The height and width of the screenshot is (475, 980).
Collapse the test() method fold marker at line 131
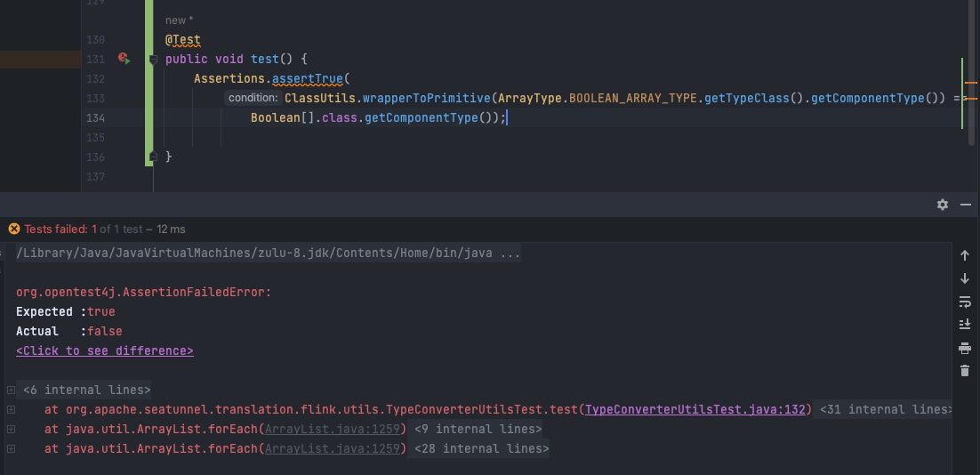click(153, 60)
